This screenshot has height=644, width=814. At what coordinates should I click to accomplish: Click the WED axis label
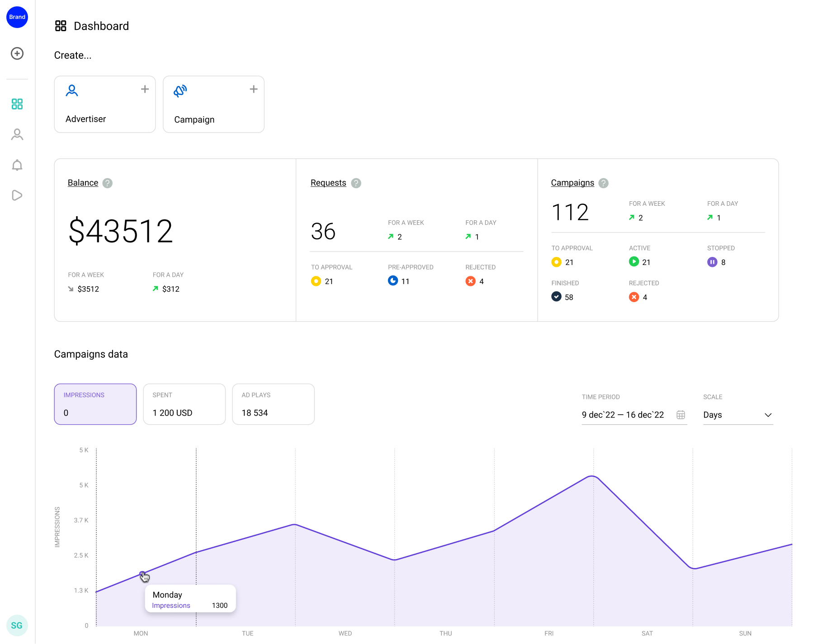click(x=345, y=633)
